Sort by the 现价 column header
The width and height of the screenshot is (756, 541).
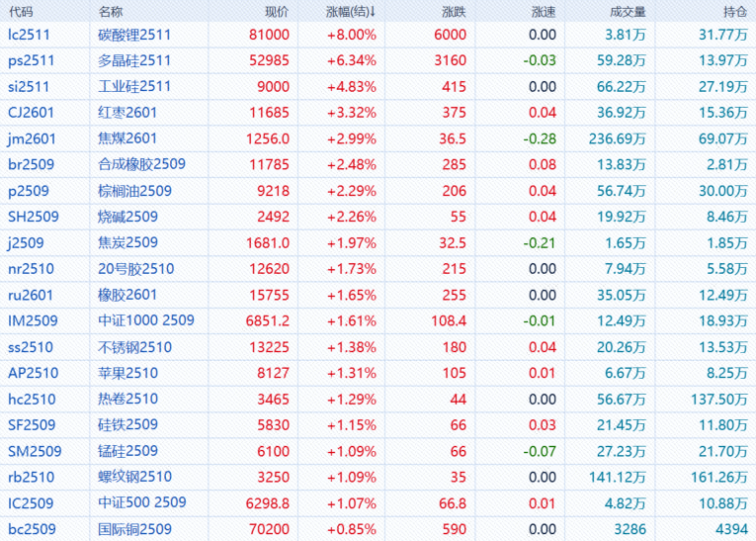[x=277, y=11]
